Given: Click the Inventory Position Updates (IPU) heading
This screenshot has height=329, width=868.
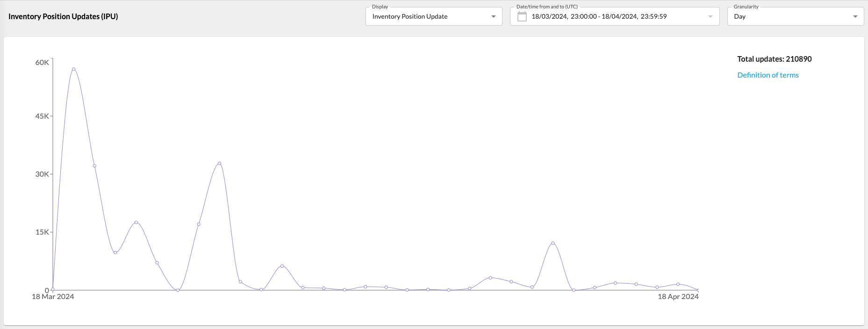Looking at the screenshot, I should click(63, 16).
